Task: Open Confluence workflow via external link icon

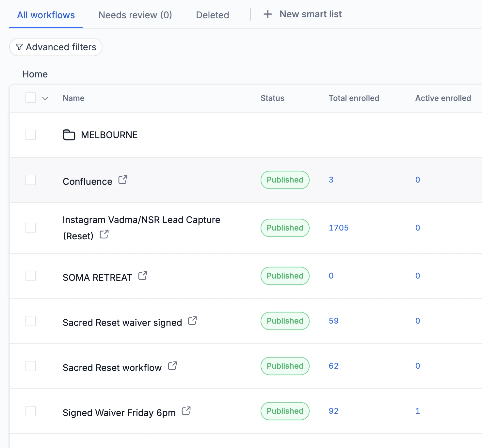Action: [123, 180]
